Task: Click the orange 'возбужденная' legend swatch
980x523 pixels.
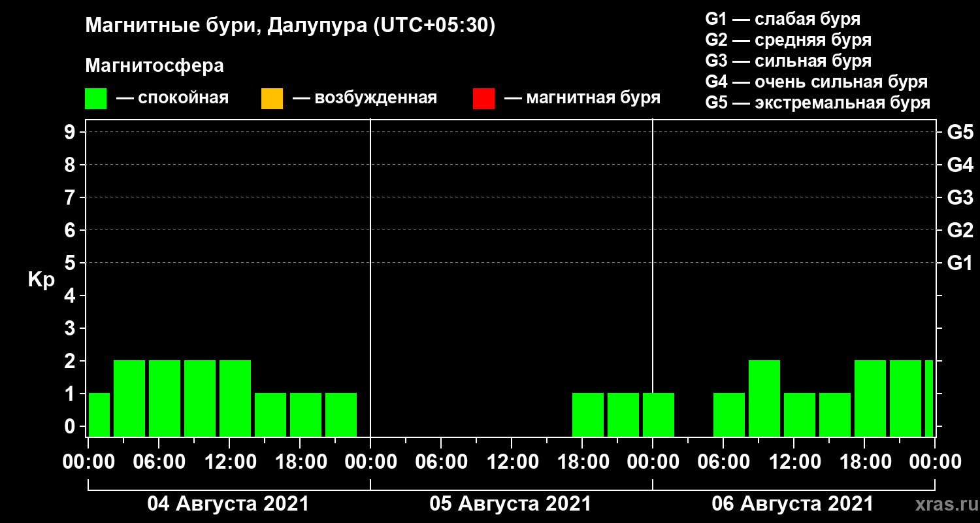Action: (272, 99)
